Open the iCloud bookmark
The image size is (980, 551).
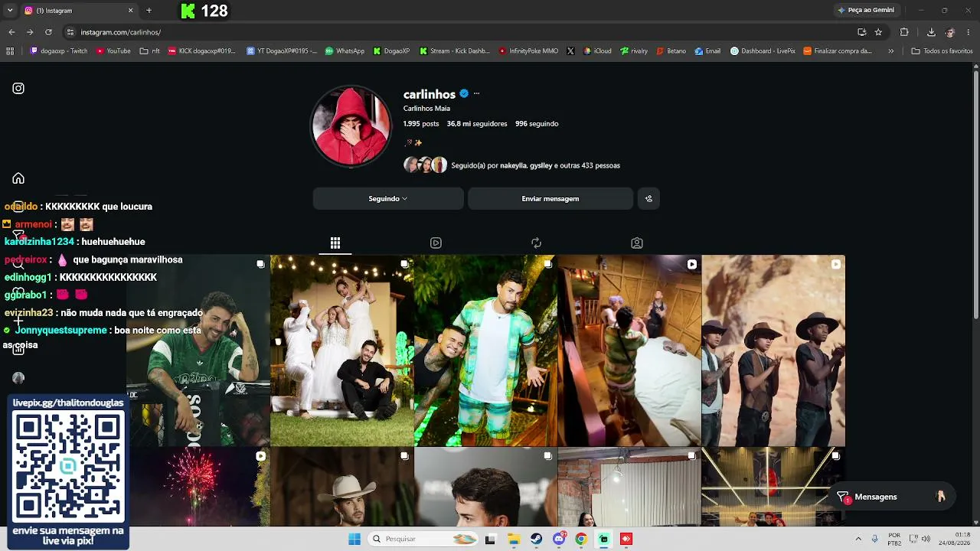coord(597,51)
